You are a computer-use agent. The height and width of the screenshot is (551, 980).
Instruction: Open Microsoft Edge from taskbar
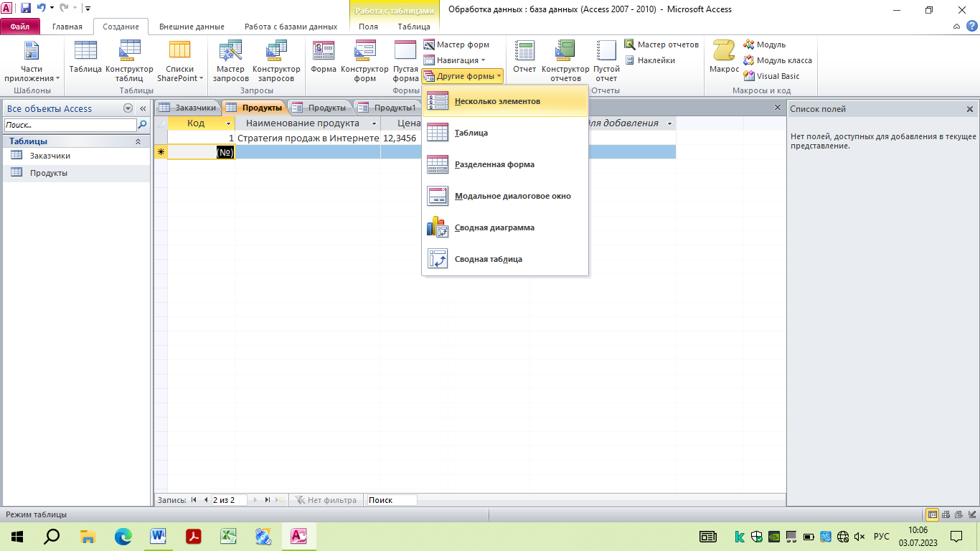(123, 536)
